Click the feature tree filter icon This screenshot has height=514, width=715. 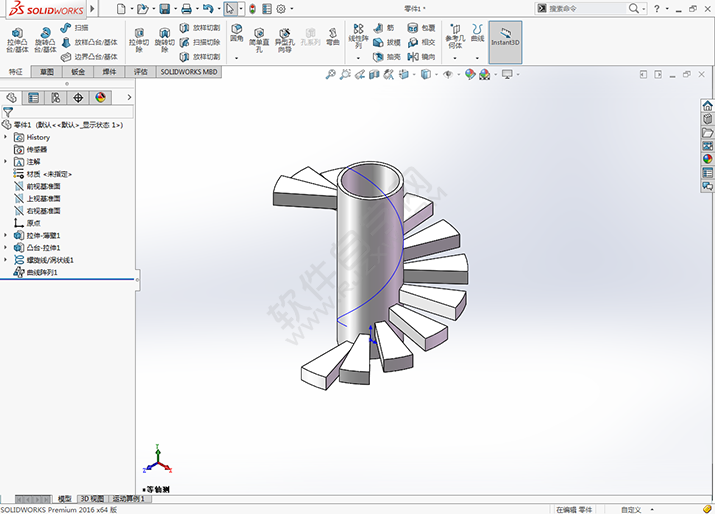point(8,112)
